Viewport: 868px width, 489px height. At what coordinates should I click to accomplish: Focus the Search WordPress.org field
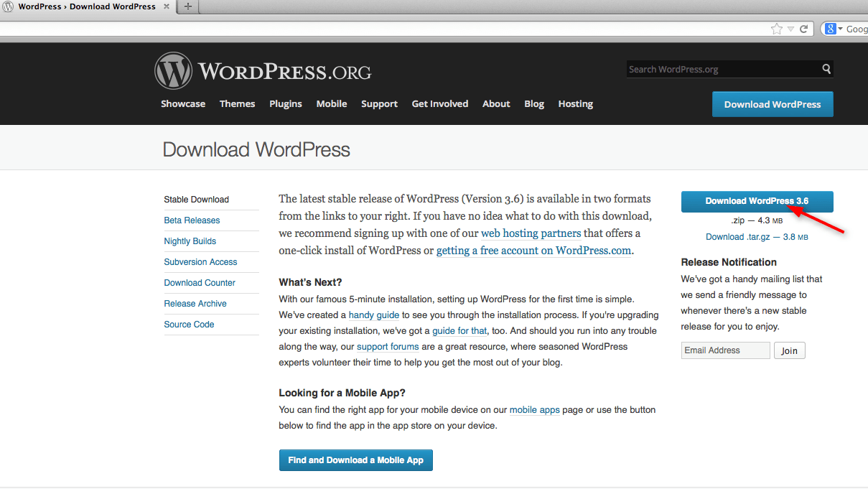coord(722,70)
